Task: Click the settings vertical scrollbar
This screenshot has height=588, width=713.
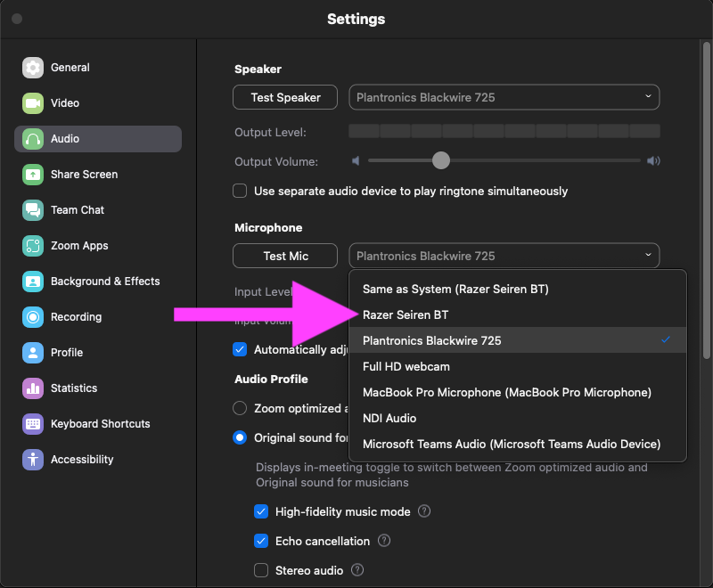Action: coord(706,200)
